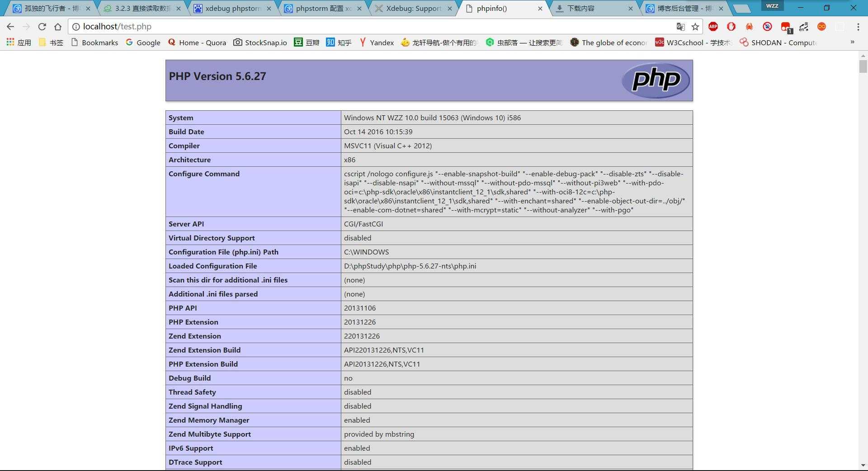Open the 虫部落 bookmark
The image size is (868, 471).
pyautogui.click(x=524, y=42)
